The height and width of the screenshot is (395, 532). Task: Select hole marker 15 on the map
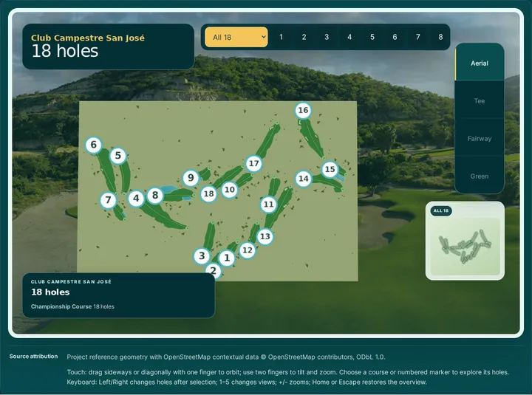tap(330, 169)
